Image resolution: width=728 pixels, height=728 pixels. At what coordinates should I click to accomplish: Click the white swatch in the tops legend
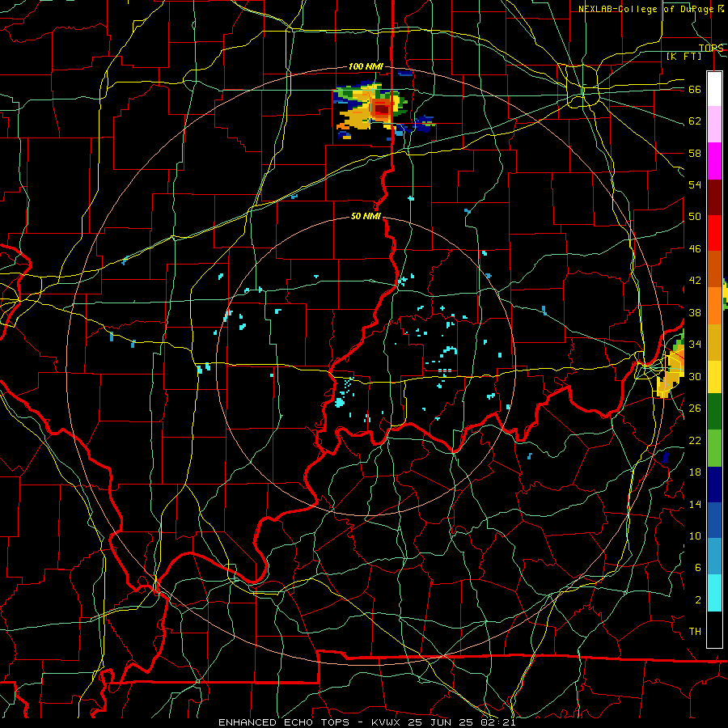coord(714,89)
